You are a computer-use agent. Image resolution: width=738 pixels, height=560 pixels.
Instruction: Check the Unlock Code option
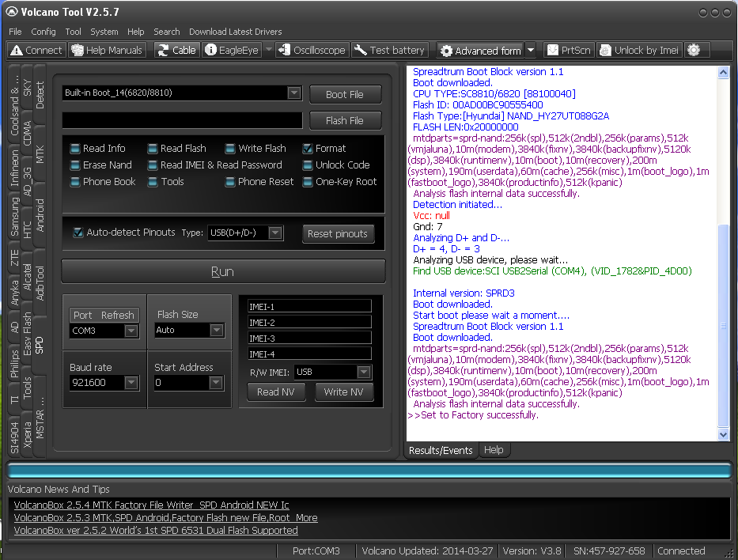(308, 165)
